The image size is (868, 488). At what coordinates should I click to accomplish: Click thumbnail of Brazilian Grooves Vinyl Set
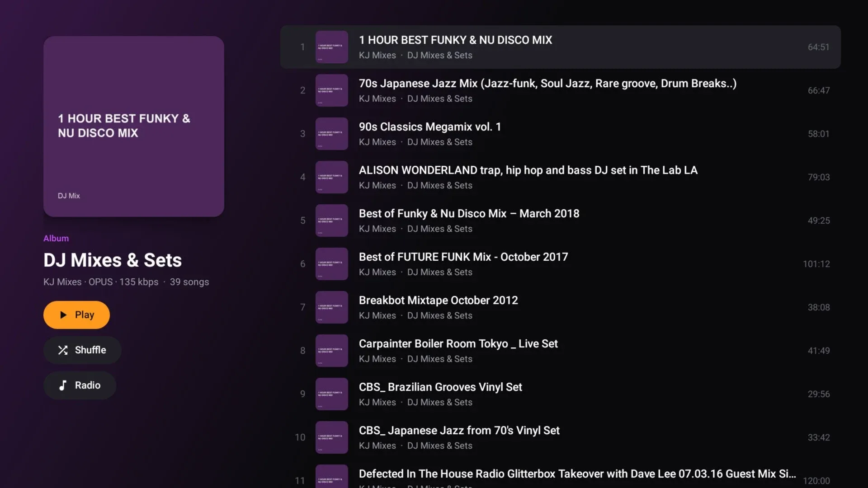332,394
